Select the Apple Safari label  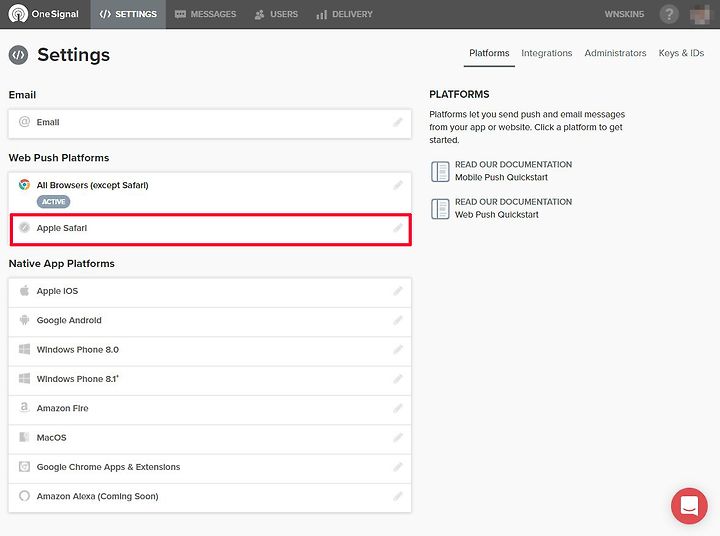click(62, 228)
